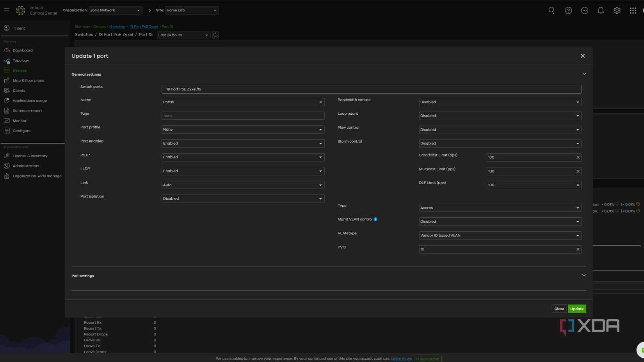Open the Clients sidebar item
This screenshot has width=644, height=362.
(x=19, y=90)
